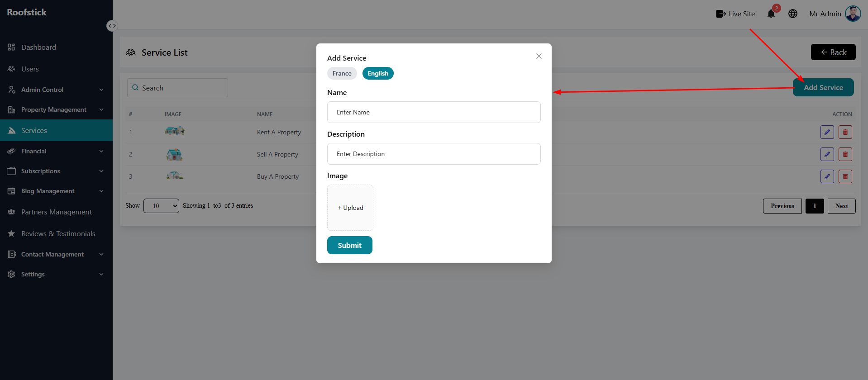Click the Upload image box

pos(350,208)
